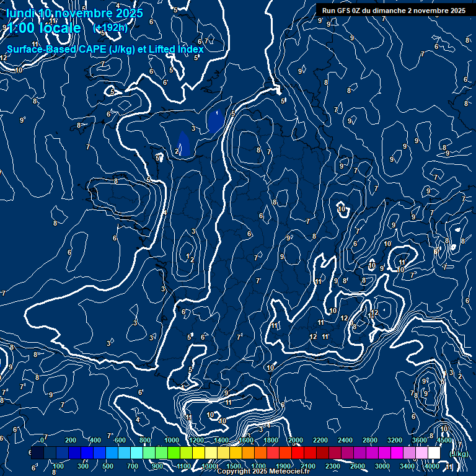Click the '(+192h)' forecast offset label
Image resolution: width=476 pixels, height=476 pixels.
coord(110,28)
